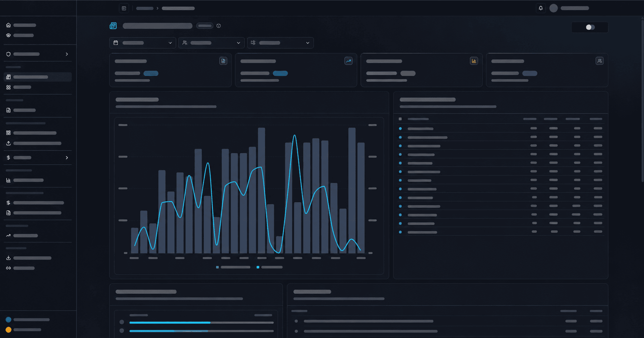Toggle the bright cyan legend square under chart
Viewport: 644px width, 338px height.
tap(258, 267)
